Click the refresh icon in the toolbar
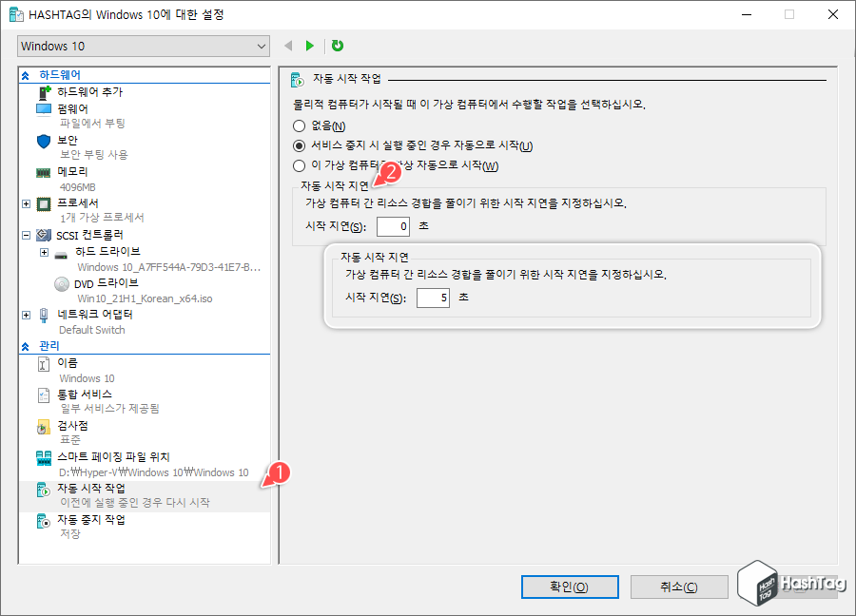 [338, 45]
